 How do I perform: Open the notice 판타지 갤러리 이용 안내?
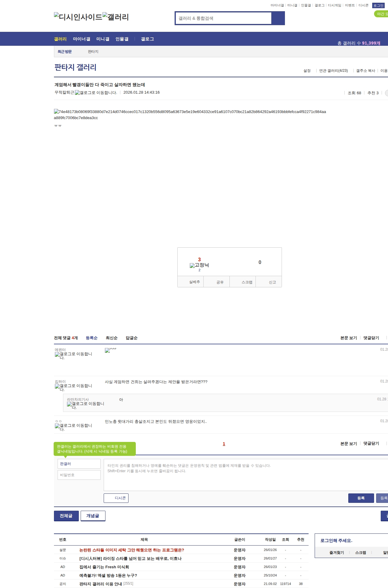click(x=101, y=584)
